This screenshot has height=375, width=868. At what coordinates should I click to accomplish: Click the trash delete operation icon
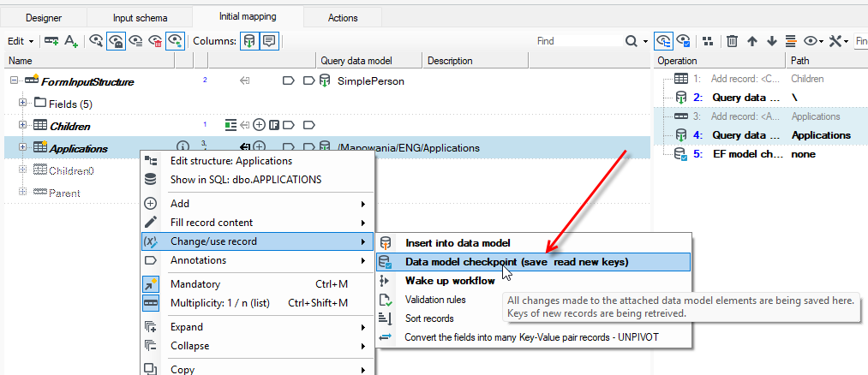click(732, 40)
